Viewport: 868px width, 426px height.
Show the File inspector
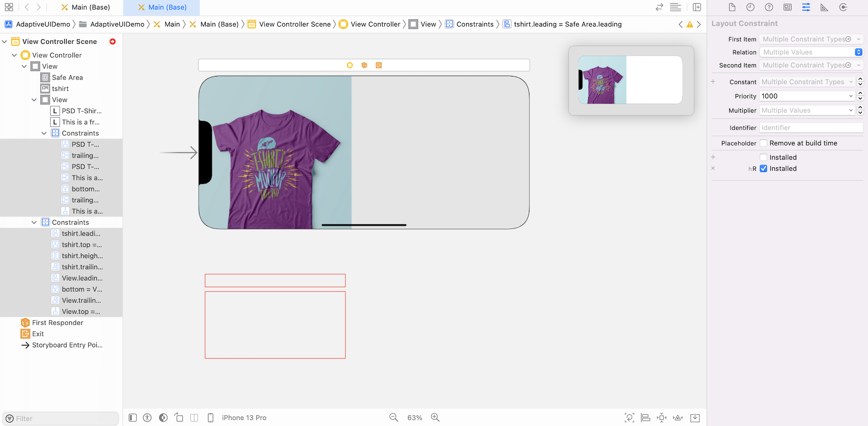point(732,7)
